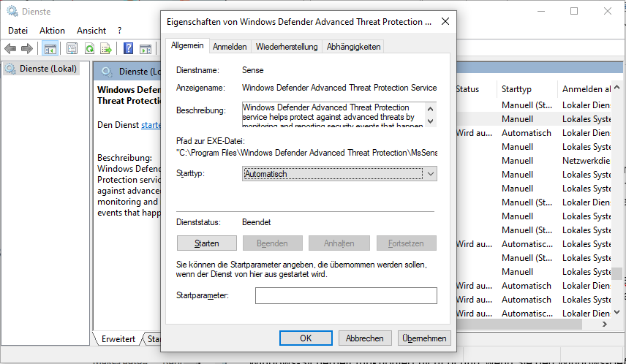Click the Back arrow in Dienste toolbar
The height and width of the screenshot is (364, 626).
coord(10,49)
